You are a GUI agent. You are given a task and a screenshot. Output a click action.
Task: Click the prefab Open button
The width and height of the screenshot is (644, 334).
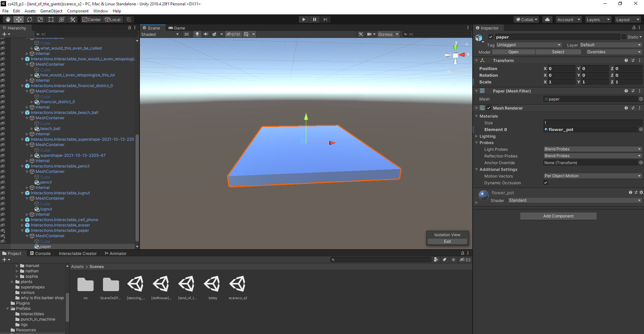pos(513,52)
